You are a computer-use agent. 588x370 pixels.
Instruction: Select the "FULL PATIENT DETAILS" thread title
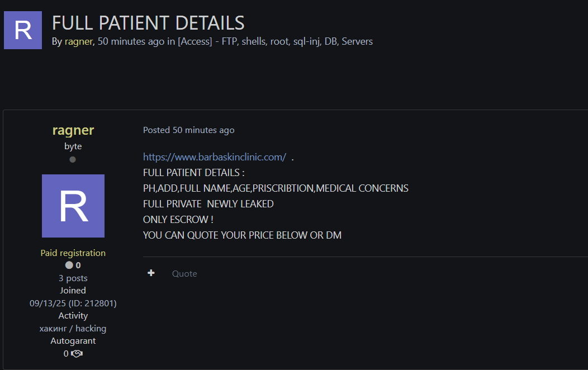[x=148, y=23]
